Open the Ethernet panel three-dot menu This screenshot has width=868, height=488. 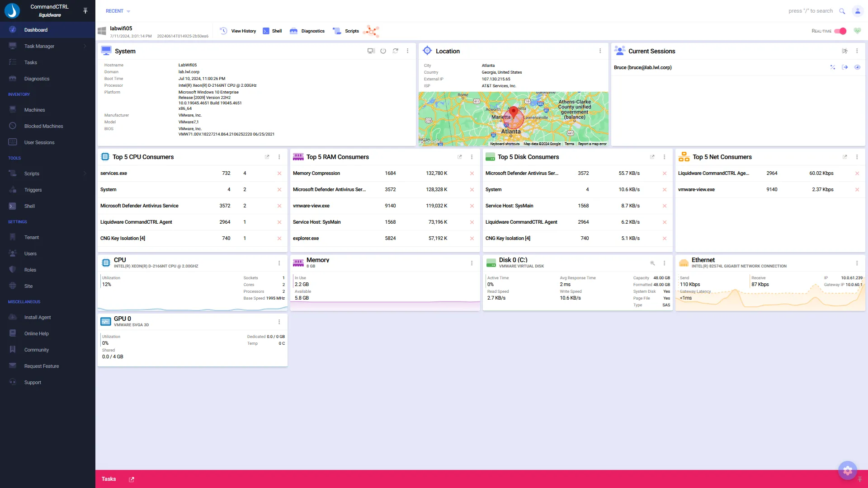pyautogui.click(x=857, y=263)
